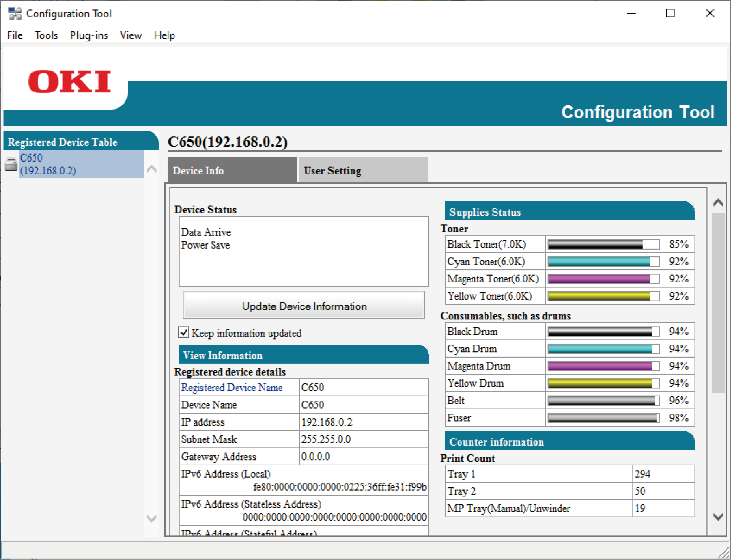The height and width of the screenshot is (560, 731).
Task: Select the Device Info tab
Action: click(232, 170)
